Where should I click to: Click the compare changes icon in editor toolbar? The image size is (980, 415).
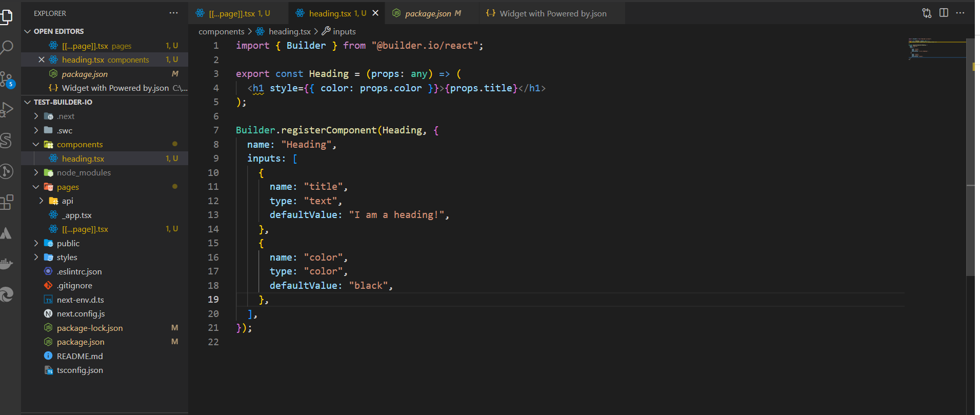(x=927, y=13)
